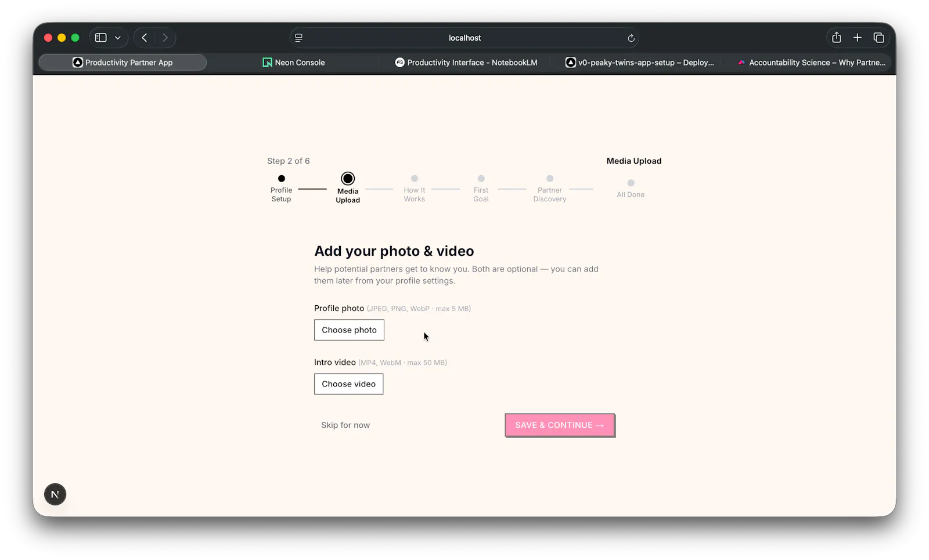Go back with the back arrow

tap(145, 38)
